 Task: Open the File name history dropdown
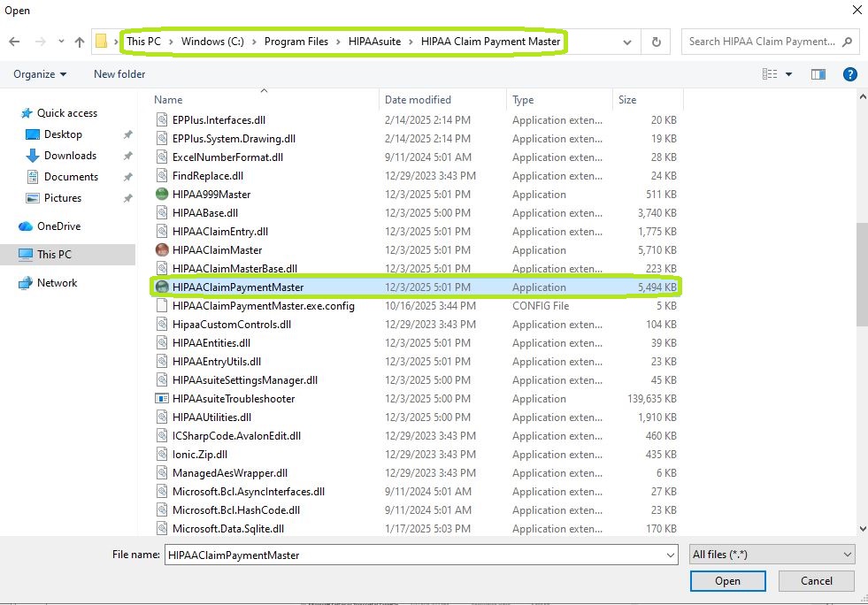tap(671, 555)
